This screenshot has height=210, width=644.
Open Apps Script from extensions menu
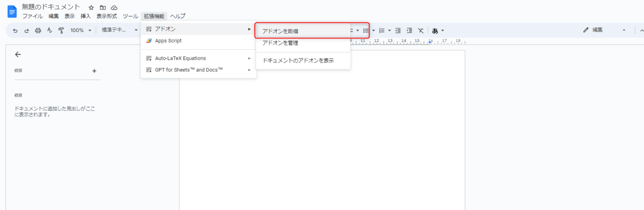[168, 41]
